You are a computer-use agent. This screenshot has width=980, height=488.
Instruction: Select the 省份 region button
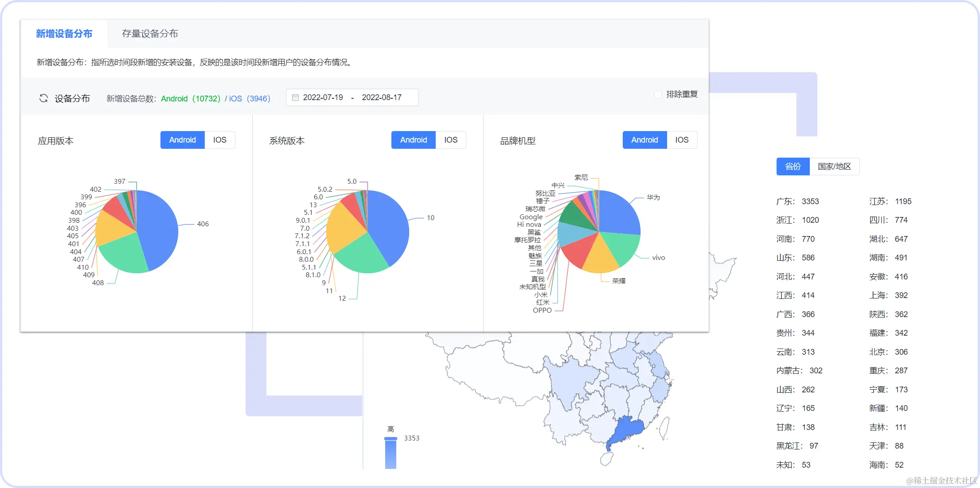(x=793, y=167)
